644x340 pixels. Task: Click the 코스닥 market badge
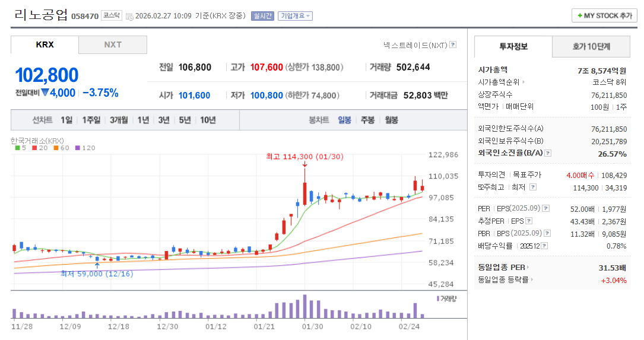[112, 15]
